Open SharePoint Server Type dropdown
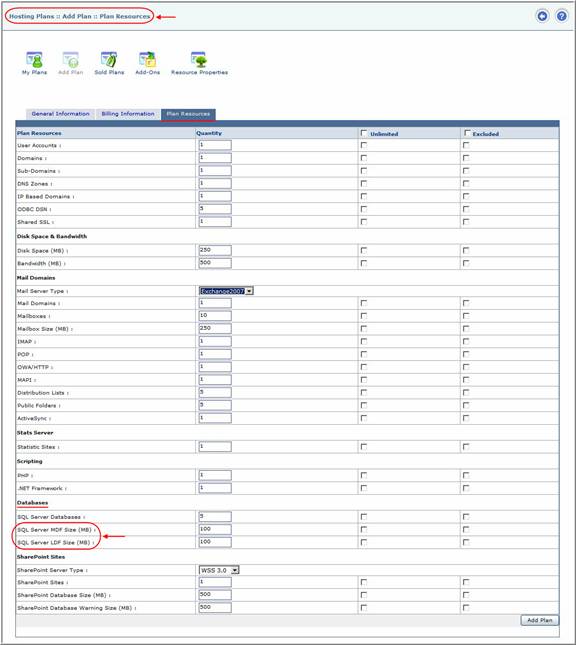The width and height of the screenshot is (576, 645). point(219,570)
